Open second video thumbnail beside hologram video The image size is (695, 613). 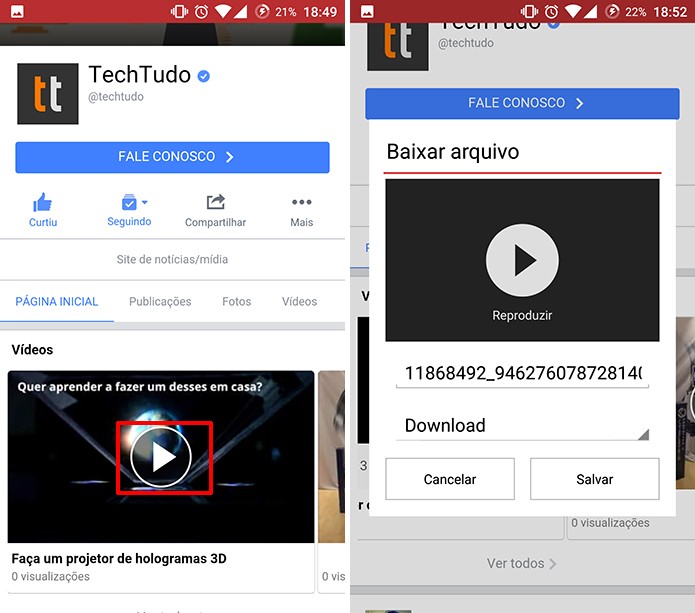[332, 457]
